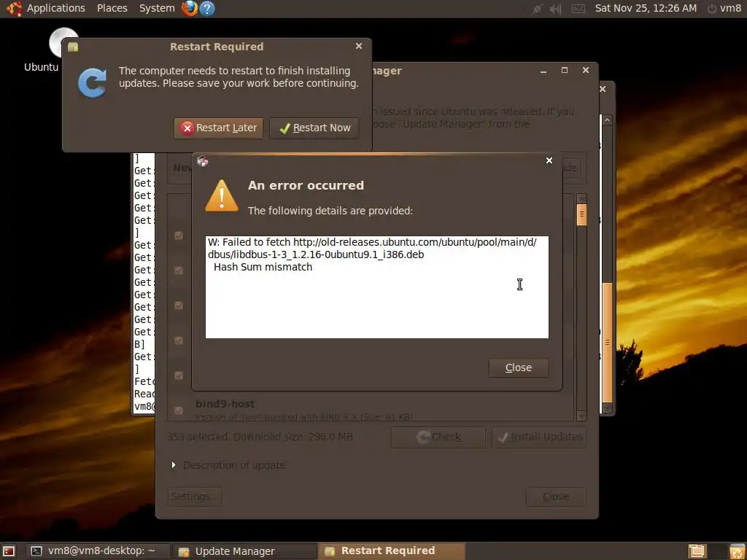Click the blue restart arrow icon
Image resolution: width=747 pixels, height=560 pixels.
(93, 83)
